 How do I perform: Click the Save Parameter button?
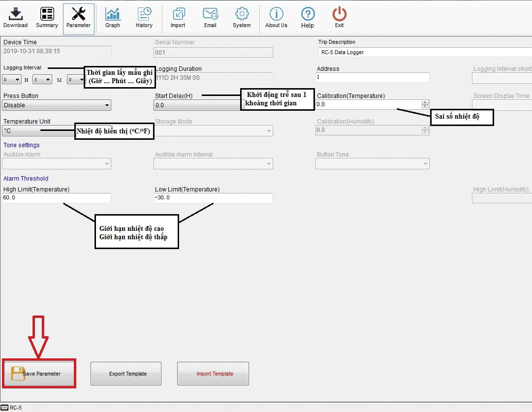[x=39, y=374]
